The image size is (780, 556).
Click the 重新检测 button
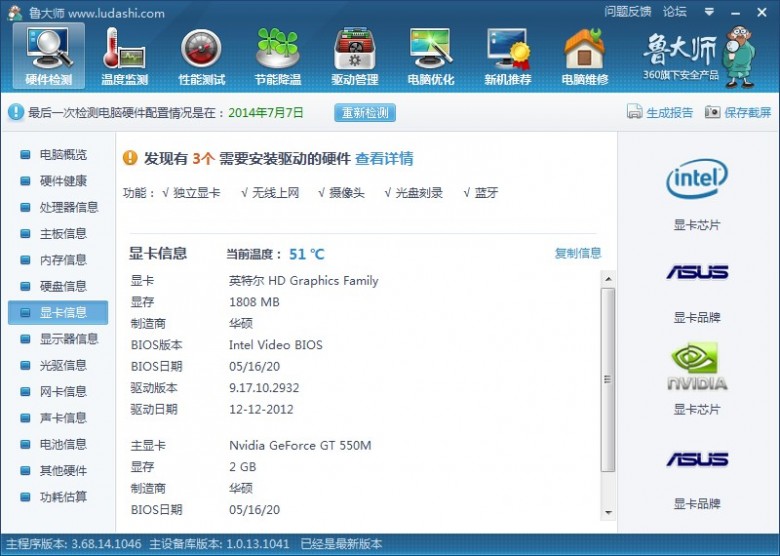click(x=365, y=112)
